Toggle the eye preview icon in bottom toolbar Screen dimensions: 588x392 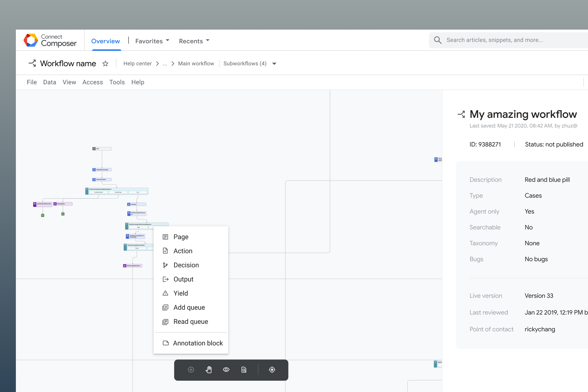pyautogui.click(x=226, y=370)
